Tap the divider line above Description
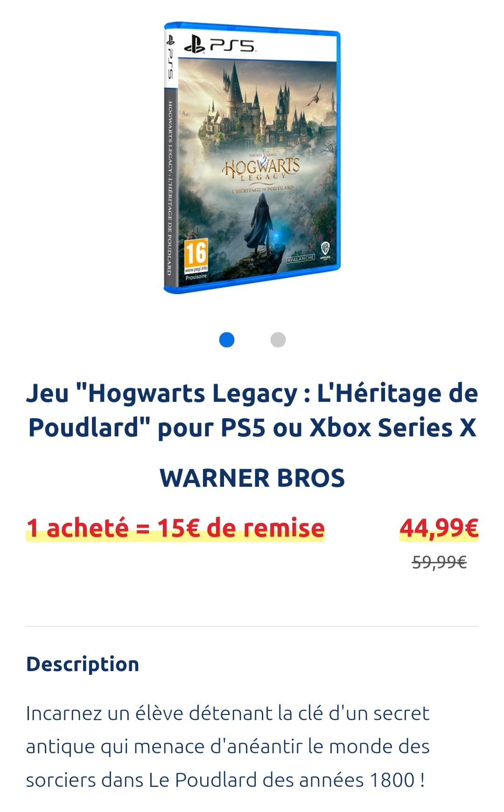The width and height of the screenshot is (504, 812). point(252,626)
